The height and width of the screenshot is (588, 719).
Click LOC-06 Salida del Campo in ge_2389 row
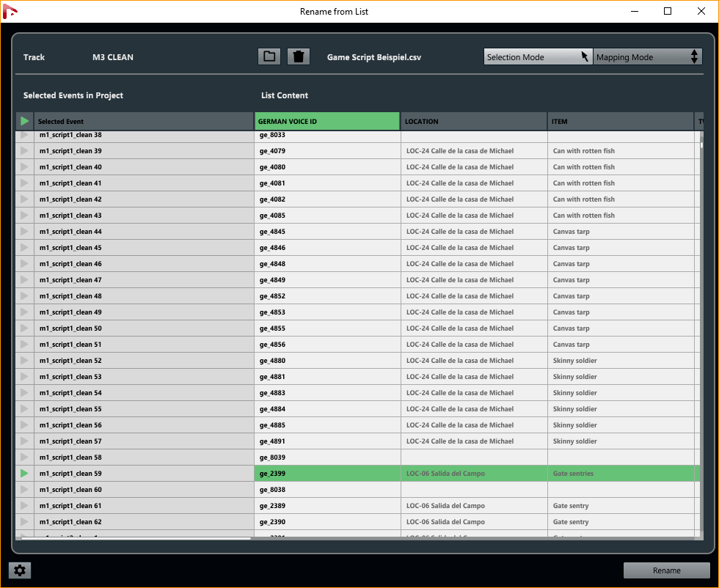click(x=474, y=505)
